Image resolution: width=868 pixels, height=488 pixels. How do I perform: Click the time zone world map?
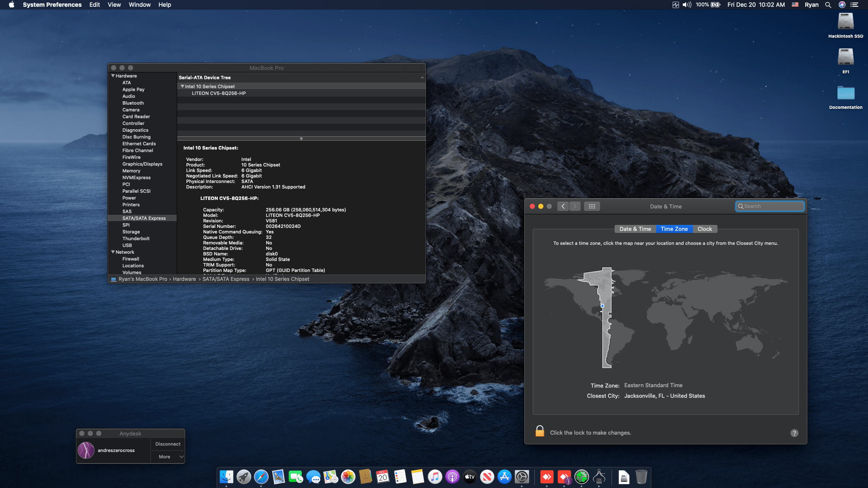[665, 318]
